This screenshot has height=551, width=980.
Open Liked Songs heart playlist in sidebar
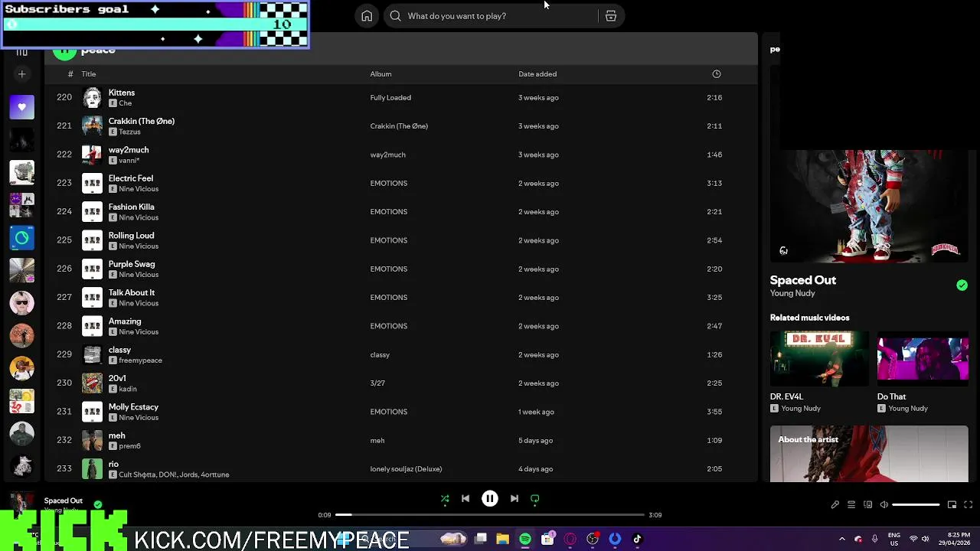pos(22,107)
